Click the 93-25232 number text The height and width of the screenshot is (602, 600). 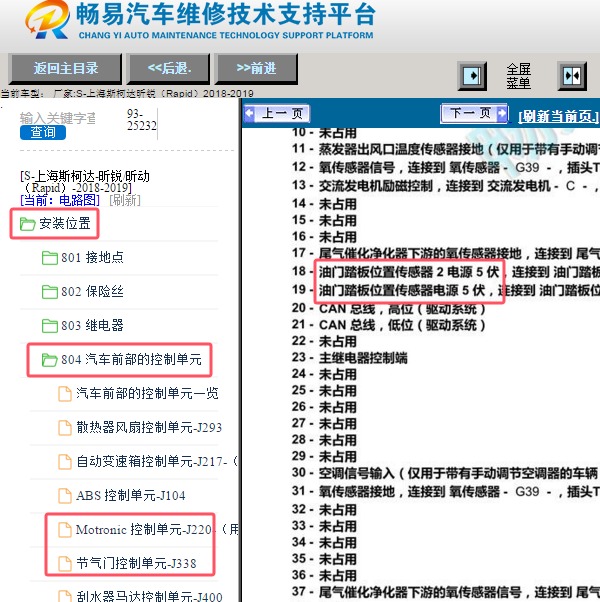[x=141, y=120]
